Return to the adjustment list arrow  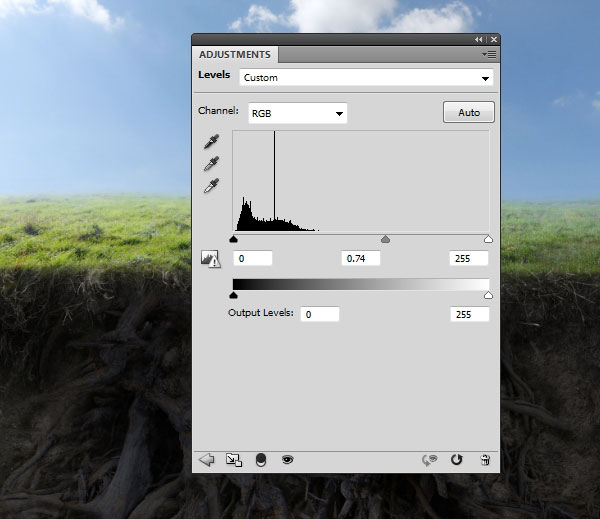(207, 460)
